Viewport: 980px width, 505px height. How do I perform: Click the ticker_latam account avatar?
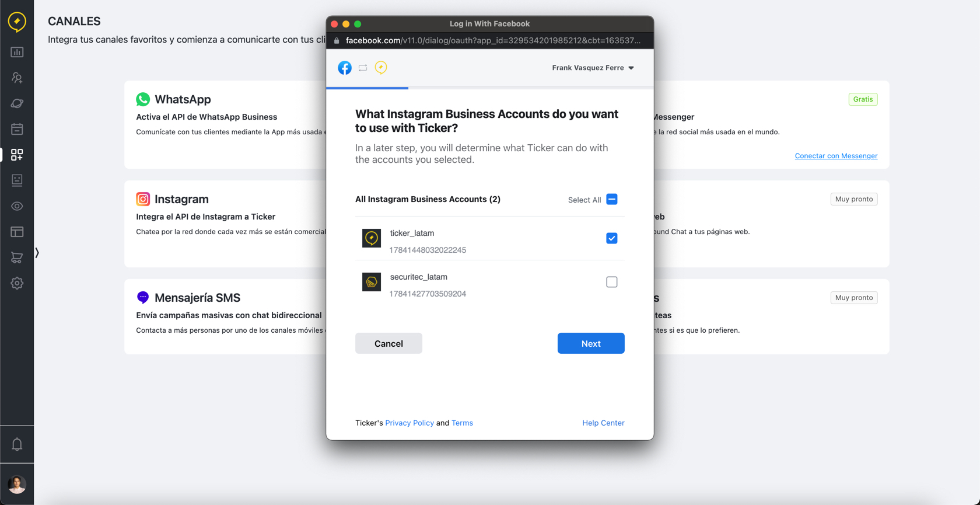[372, 238]
